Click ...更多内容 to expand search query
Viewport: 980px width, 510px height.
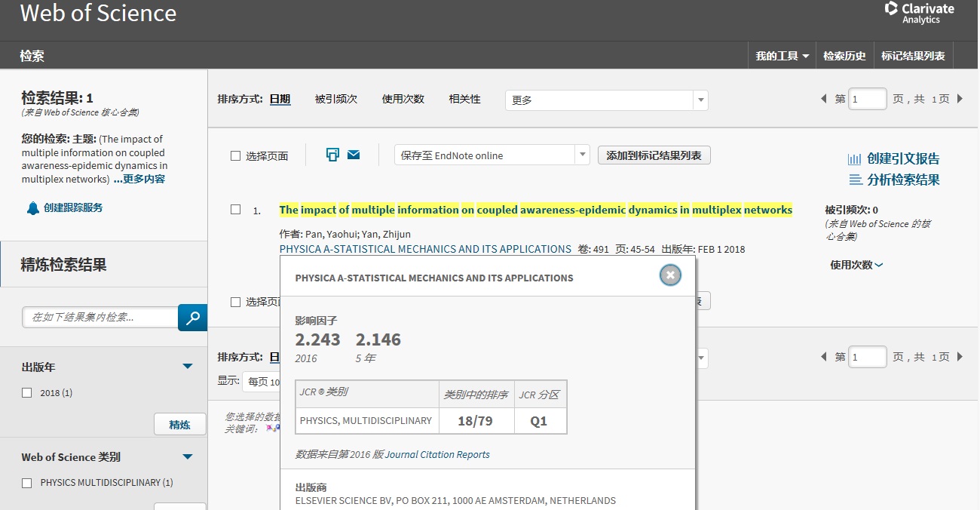139,179
